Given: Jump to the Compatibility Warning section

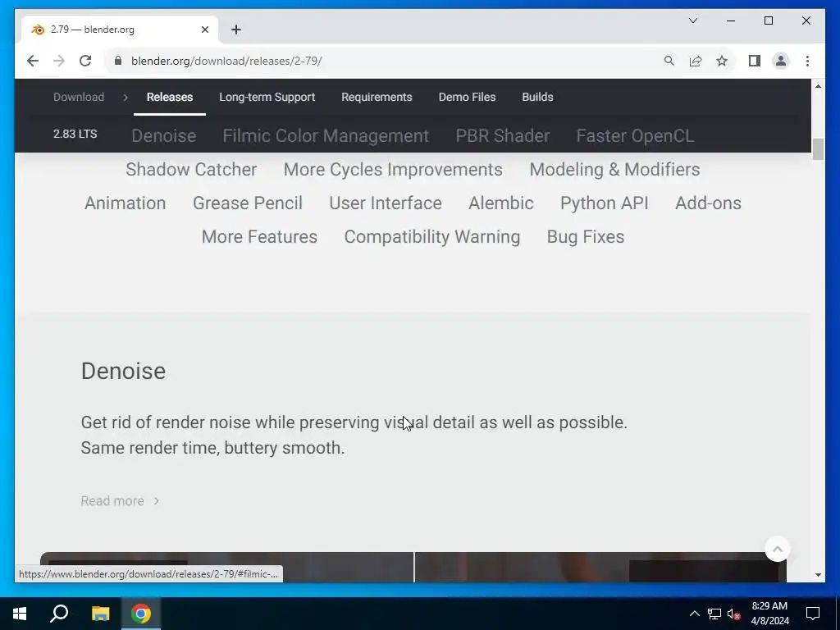Looking at the screenshot, I should [x=431, y=237].
